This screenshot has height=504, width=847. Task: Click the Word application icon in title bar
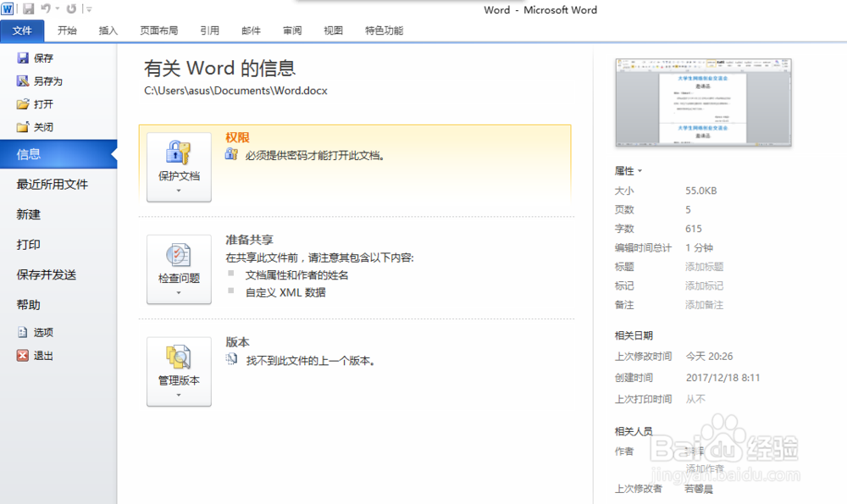[x=7, y=8]
